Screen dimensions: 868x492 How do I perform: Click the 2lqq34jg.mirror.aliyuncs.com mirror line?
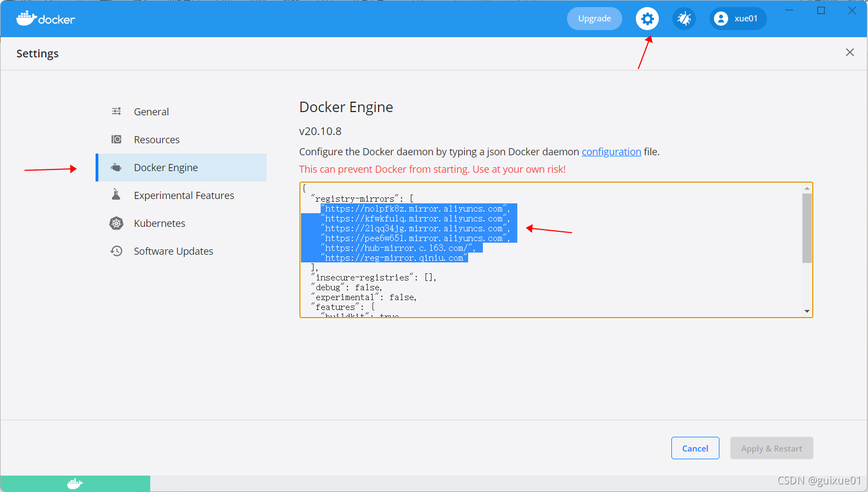click(415, 229)
